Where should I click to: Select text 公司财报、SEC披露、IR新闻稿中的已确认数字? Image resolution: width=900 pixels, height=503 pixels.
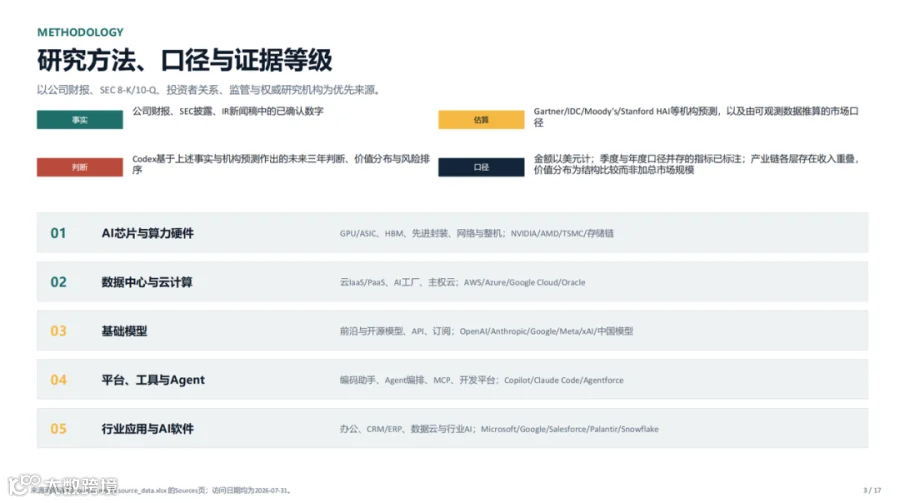[x=228, y=111]
